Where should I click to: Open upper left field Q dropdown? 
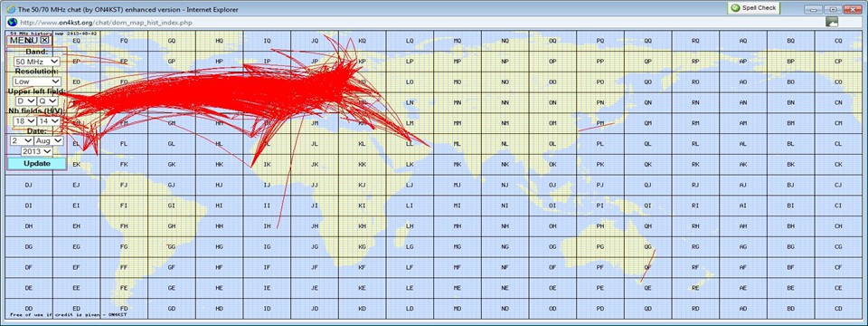48,101
